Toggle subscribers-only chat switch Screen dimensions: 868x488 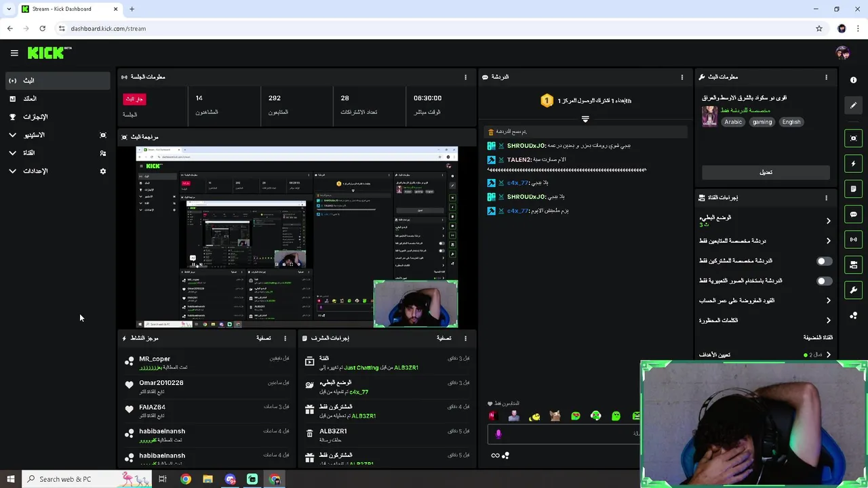(824, 261)
